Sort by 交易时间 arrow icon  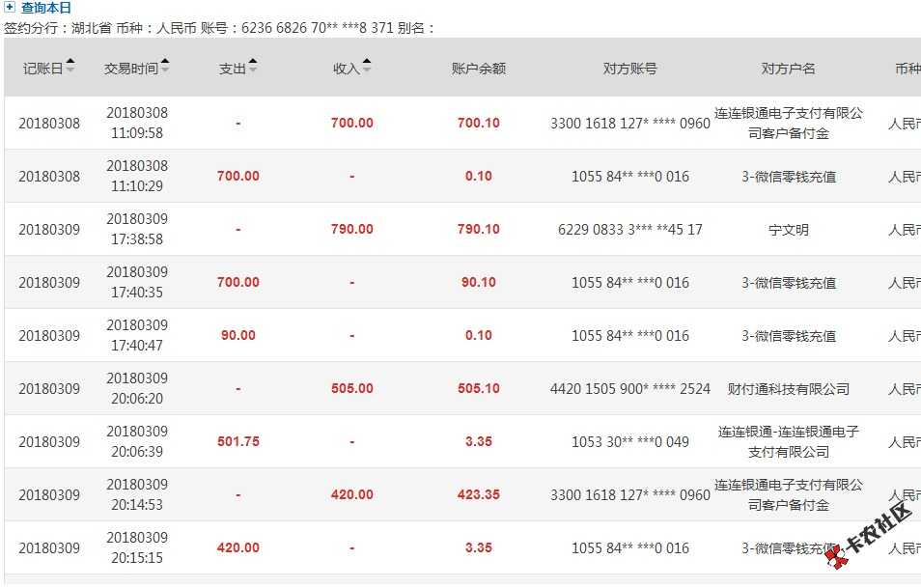[165, 66]
